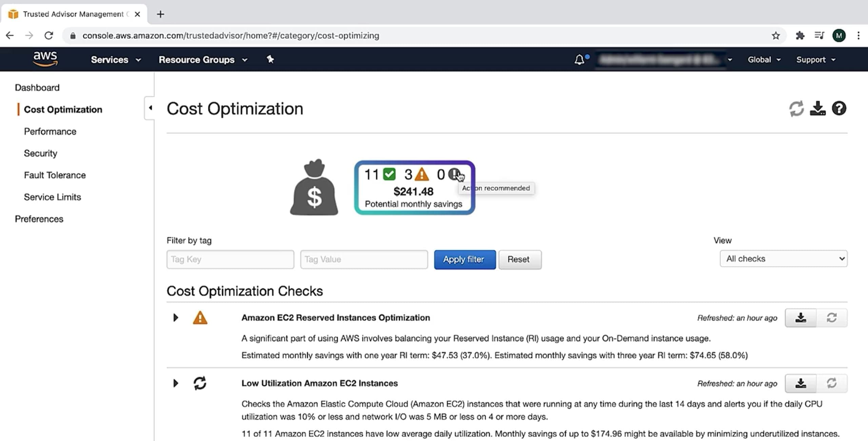Click the green checkmark passed-checks icon
Screen dimensions: 868x441
389,175
